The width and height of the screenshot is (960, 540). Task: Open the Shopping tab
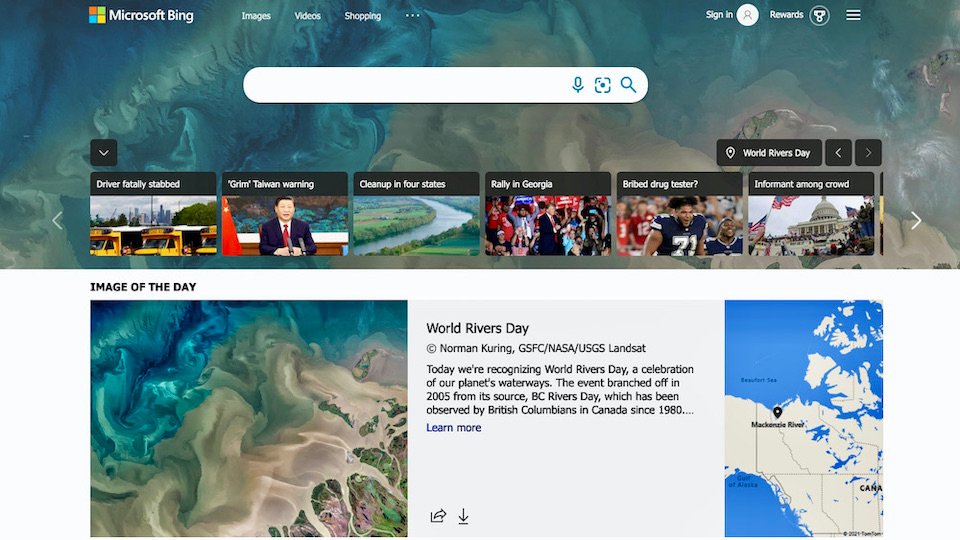click(362, 16)
